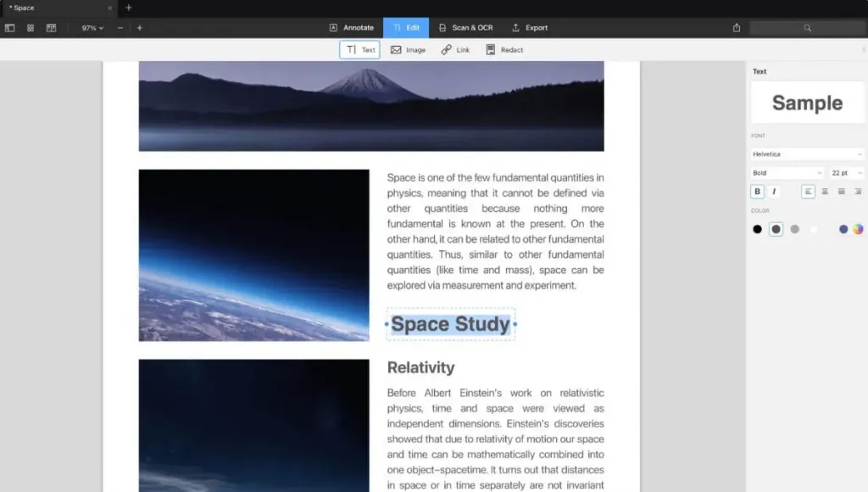Click the share icon in toolbar

(737, 28)
